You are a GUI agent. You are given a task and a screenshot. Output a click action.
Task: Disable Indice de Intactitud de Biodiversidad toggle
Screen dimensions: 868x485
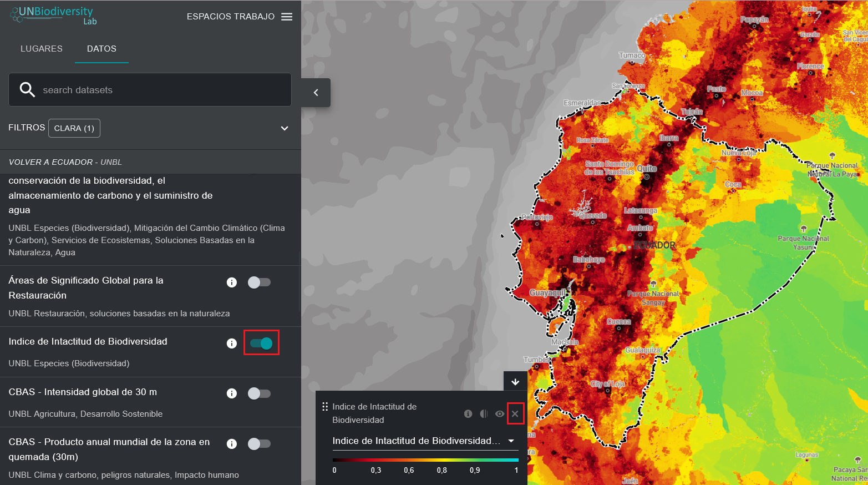[261, 343]
